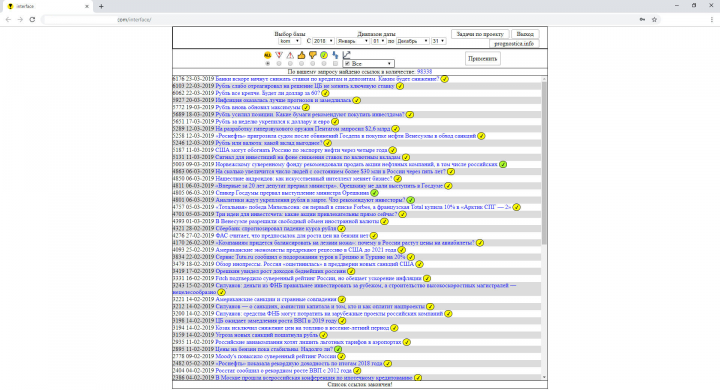Viewport: 720px width, 390px height.
Task: Click the trend chart icon
Action: 347,55
